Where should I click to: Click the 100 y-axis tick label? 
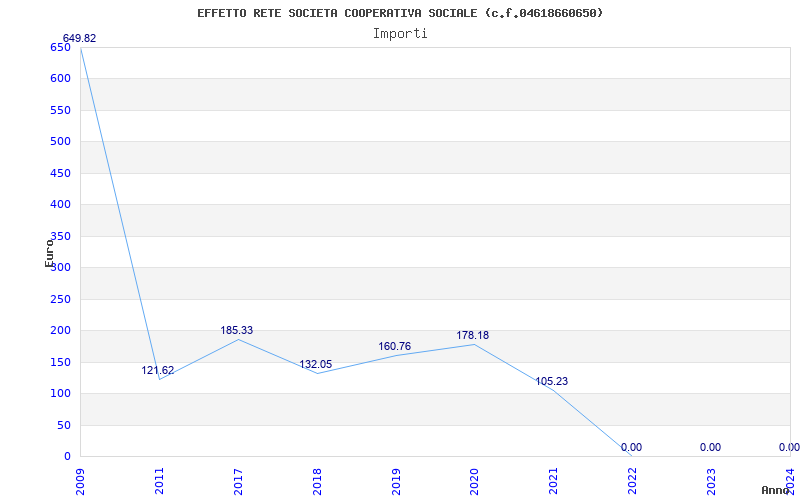click(x=60, y=393)
